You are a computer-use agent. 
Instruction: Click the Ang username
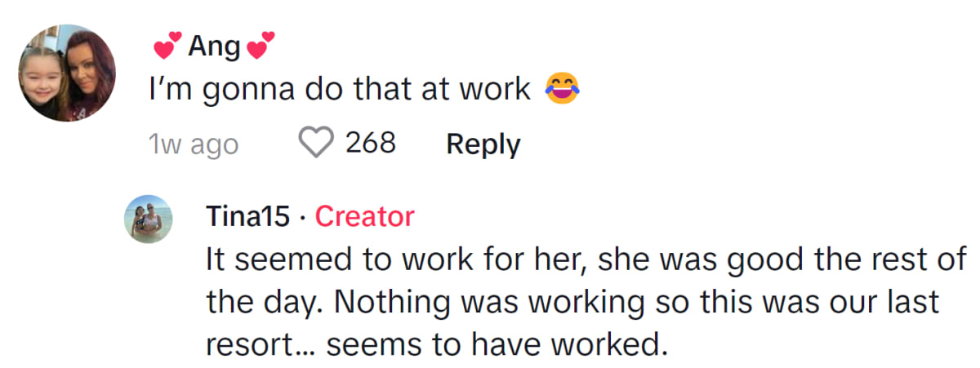(214, 47)
